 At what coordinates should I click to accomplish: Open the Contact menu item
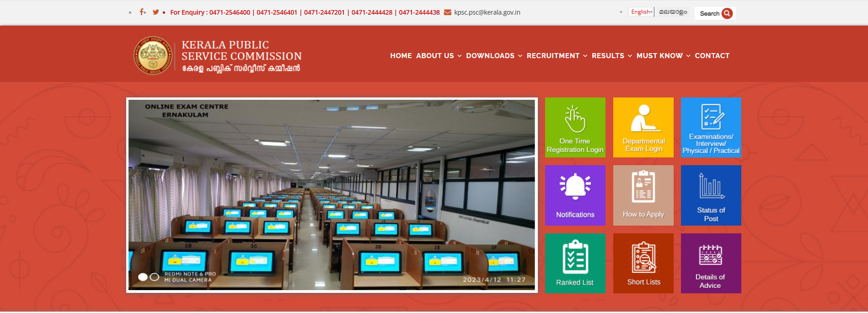tap(712, 56)
